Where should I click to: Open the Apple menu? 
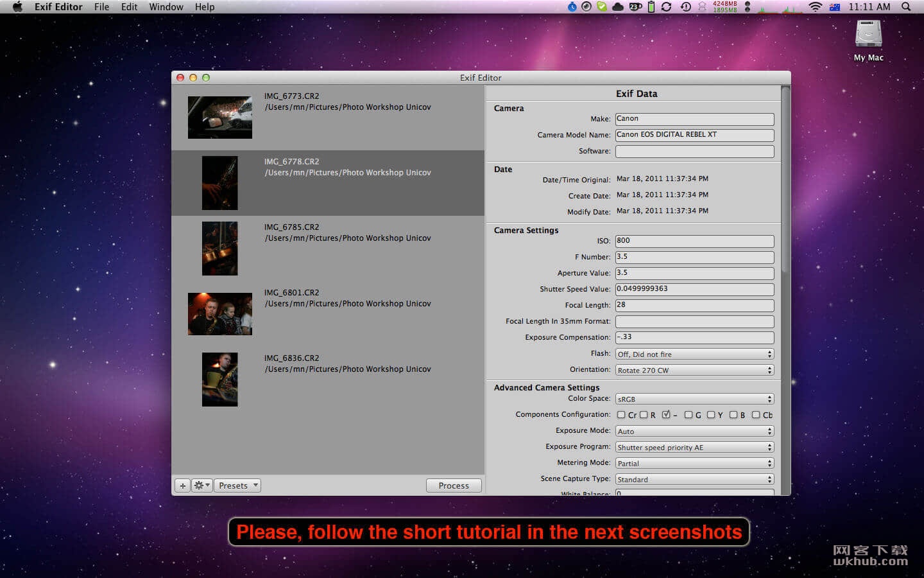point(17,7)
